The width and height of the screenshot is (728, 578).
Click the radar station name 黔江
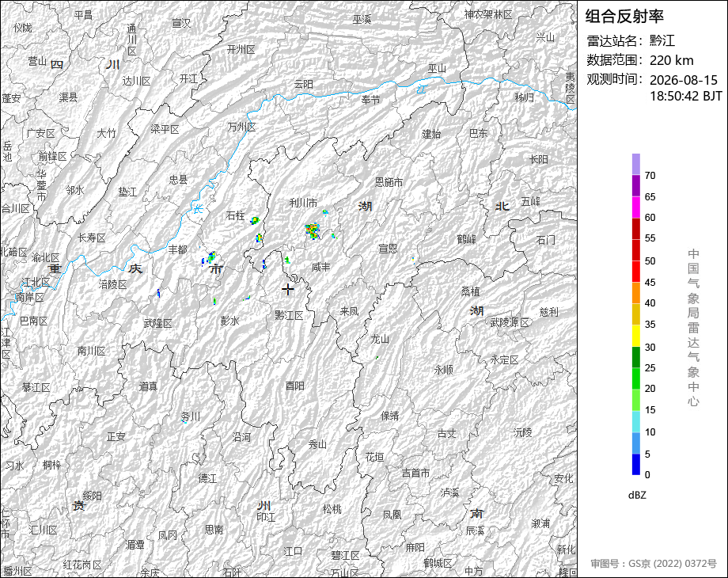(x=662, y=41)
